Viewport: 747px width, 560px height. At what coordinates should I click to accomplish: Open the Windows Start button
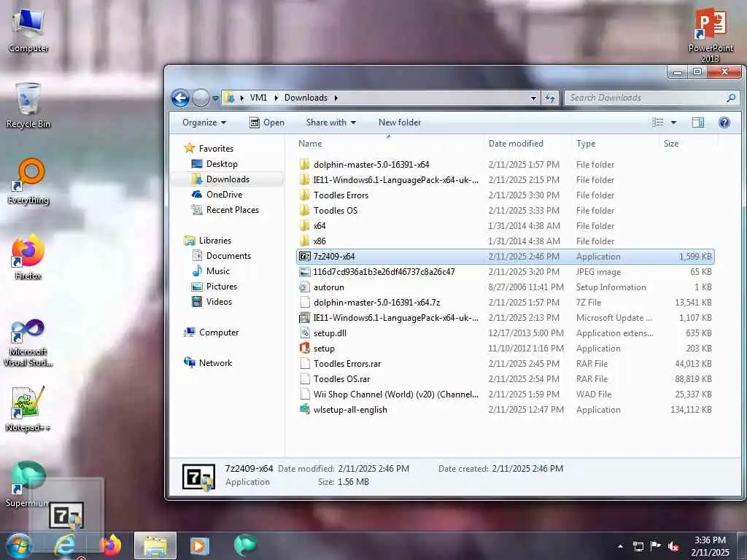(18, 545)
